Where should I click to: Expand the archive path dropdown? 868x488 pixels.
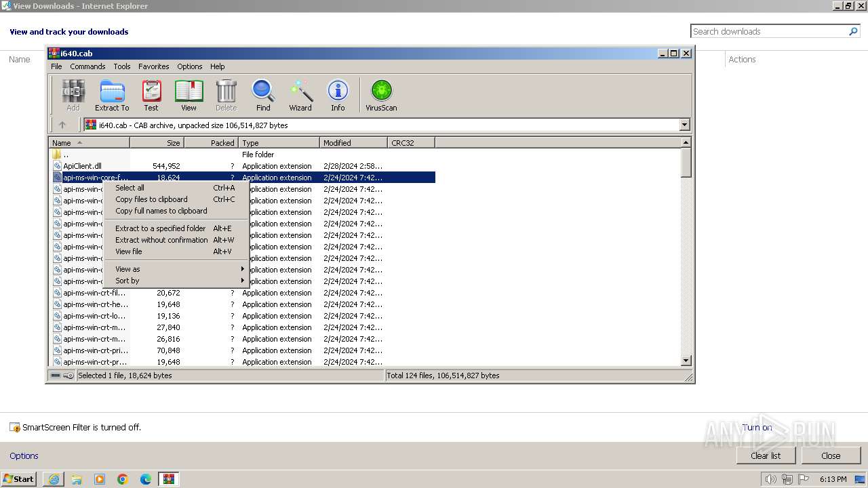pyautogui.click(x=684, y=125)
